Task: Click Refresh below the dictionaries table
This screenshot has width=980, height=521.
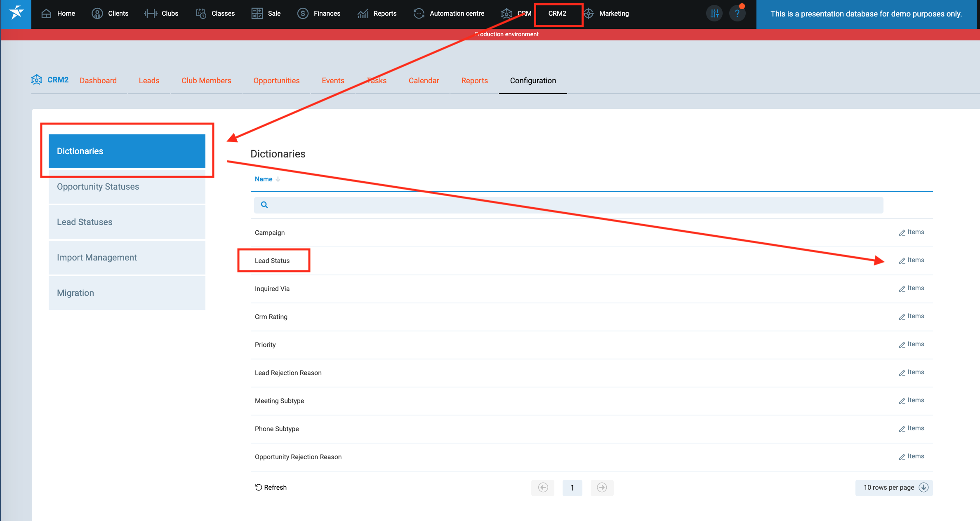Action: [271, 488]
